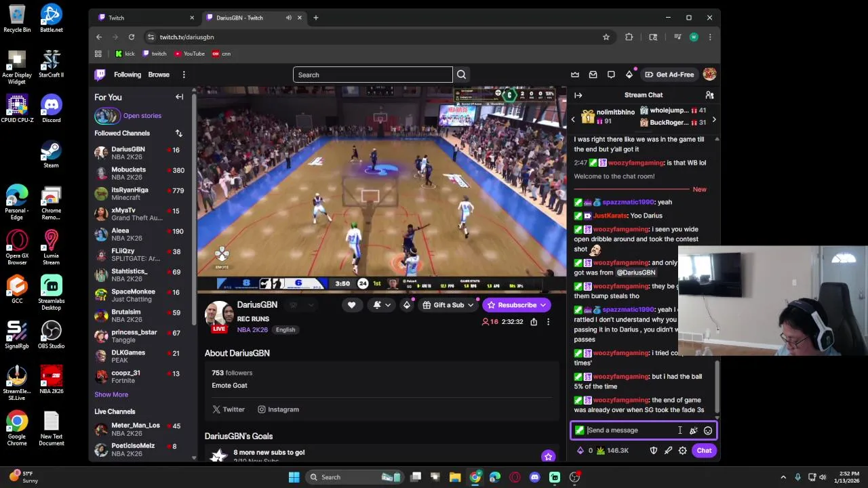Go to the Following page
The width and height of the screenshot is (868, 488).
click(x=127, y=75)
